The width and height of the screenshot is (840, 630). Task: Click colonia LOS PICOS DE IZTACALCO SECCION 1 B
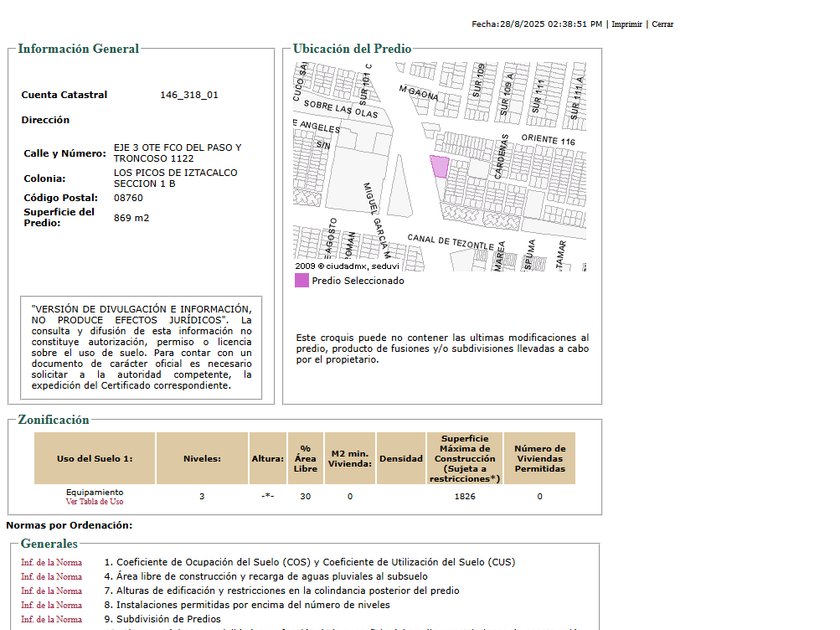pyautogui.click(x=175, y=178)
